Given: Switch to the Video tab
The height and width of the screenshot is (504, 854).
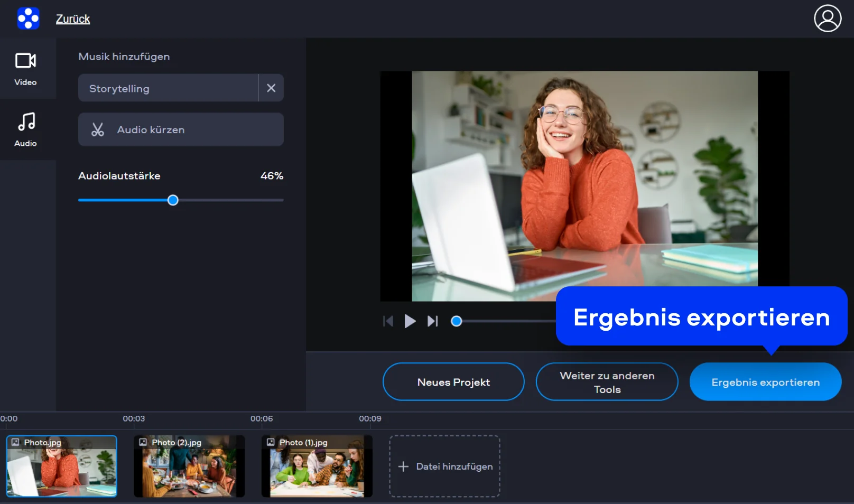Looking at the screenshot, I should 25,69.
